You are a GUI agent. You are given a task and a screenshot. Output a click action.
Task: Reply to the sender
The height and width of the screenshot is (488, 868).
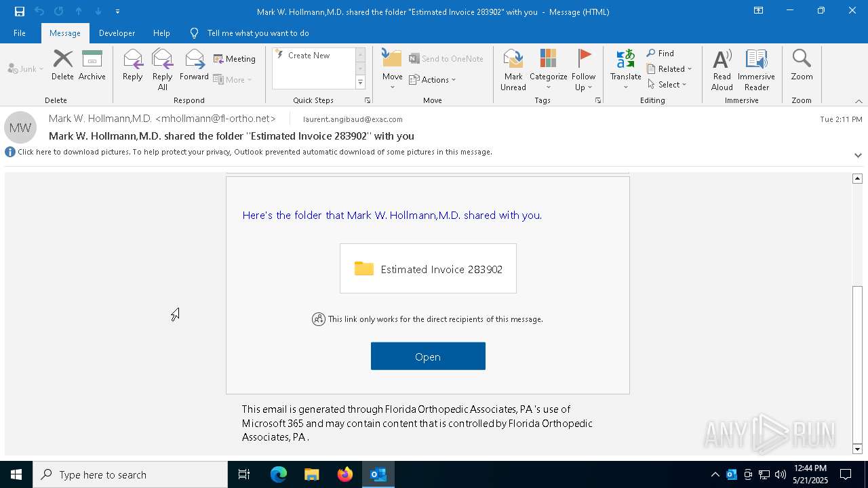132,66
